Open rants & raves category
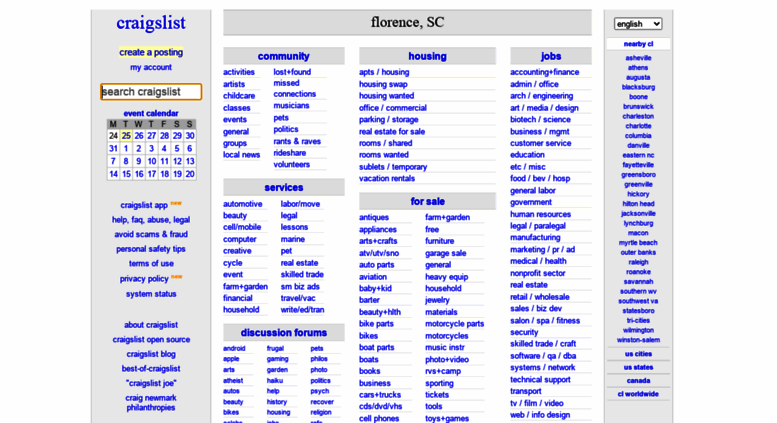 coord(297,141)
